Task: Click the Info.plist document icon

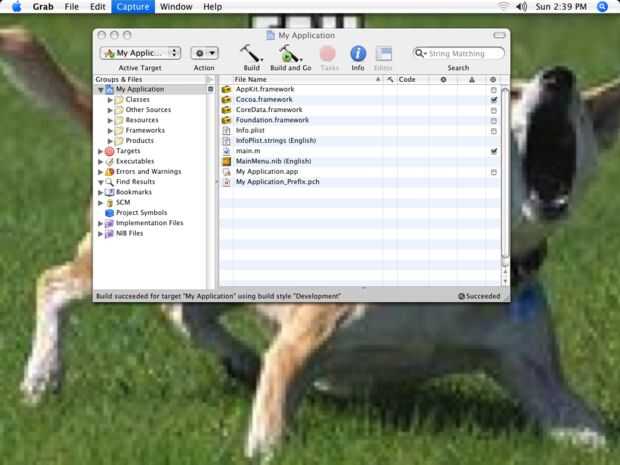Action: tap(226, 130)
